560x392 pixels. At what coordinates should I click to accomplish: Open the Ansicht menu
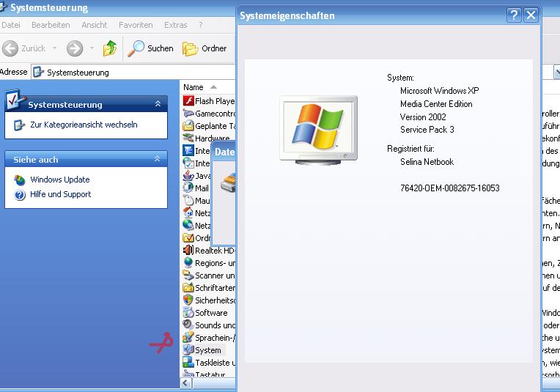pyautogui.click(x=95, y=25)
